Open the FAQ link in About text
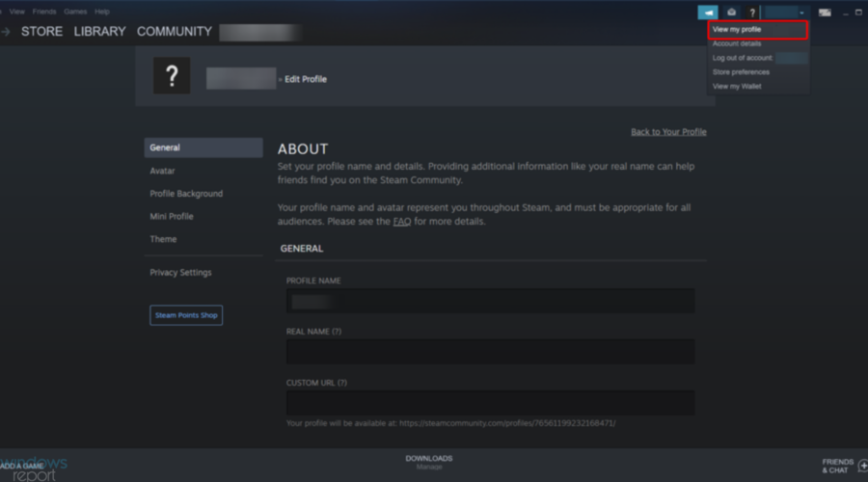Viewport: 868px width, 482px height. [x=402, y=222]
